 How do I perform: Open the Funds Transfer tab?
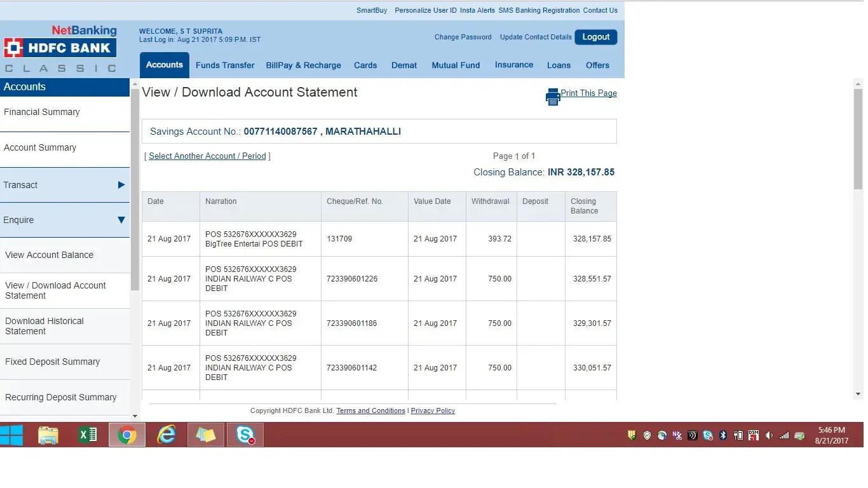225,65
